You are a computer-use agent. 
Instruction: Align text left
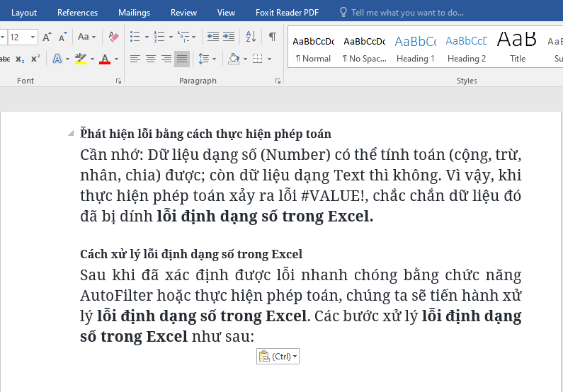click(x=135, y=59)
